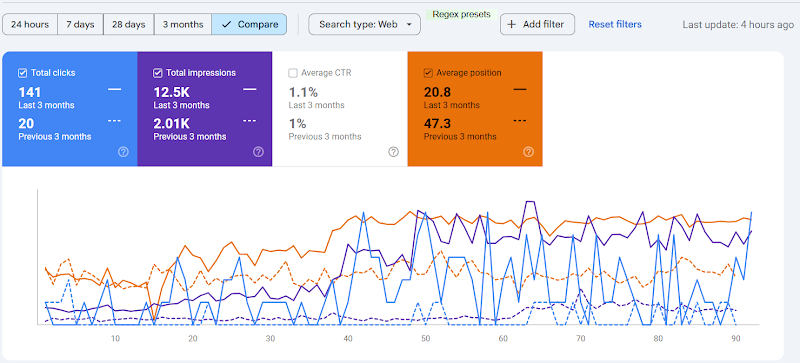Click the 20.8 average position value
This screenshot has width=800, height=363.
tap(437, 92)
